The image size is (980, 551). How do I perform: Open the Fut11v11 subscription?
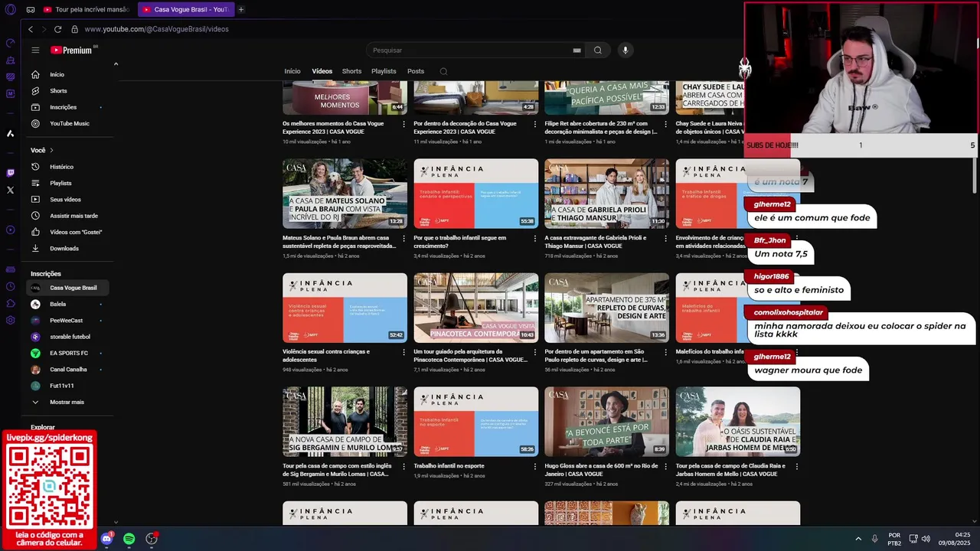67,386
